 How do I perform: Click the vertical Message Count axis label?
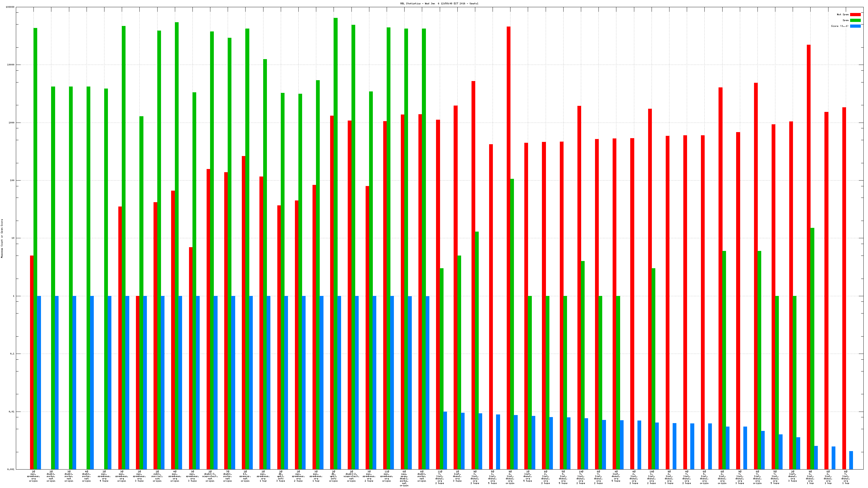pos(2,238)
